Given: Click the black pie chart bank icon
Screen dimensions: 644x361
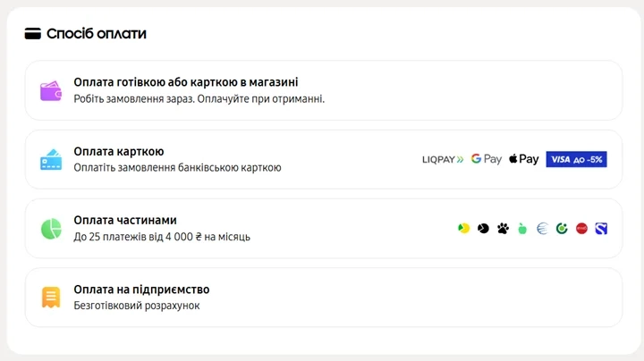Looking at the screenshot, I should click(483, 229).
